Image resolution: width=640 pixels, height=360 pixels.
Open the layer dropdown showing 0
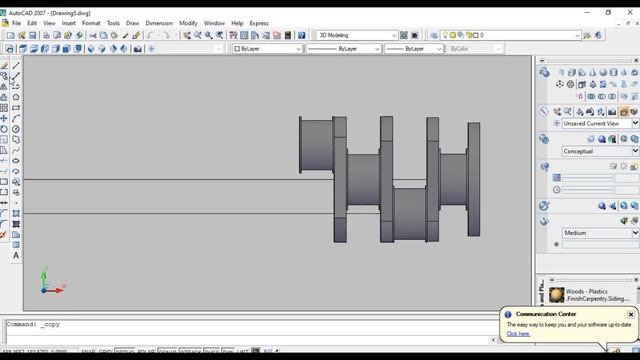(510, 36)
